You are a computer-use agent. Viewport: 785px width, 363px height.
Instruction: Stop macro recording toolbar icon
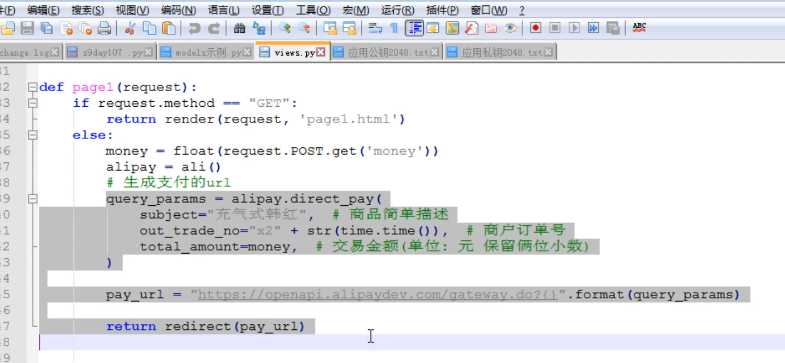[555, 29]
